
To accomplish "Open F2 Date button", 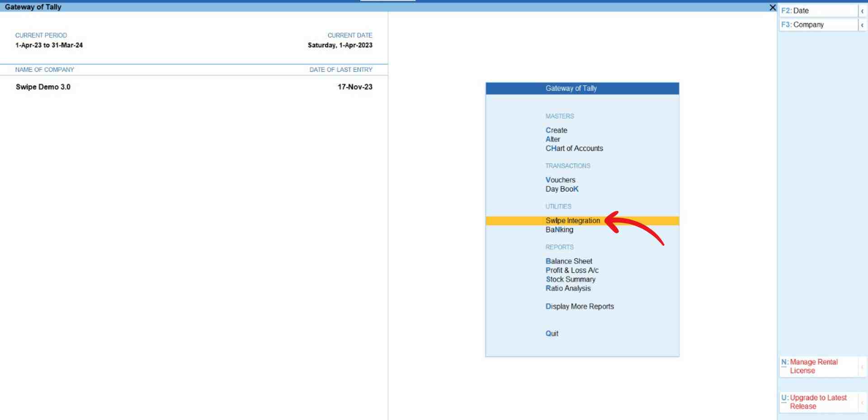I will pos(818,11).
